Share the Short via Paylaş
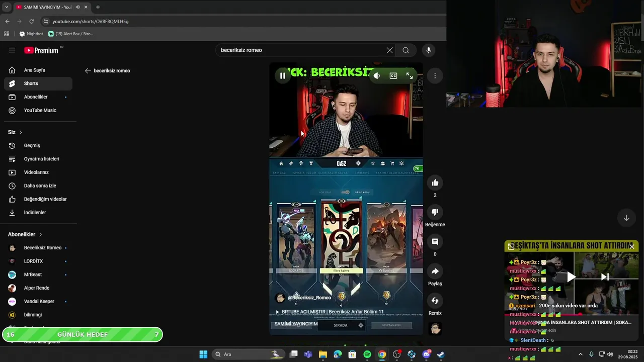 tap(435, 271)
